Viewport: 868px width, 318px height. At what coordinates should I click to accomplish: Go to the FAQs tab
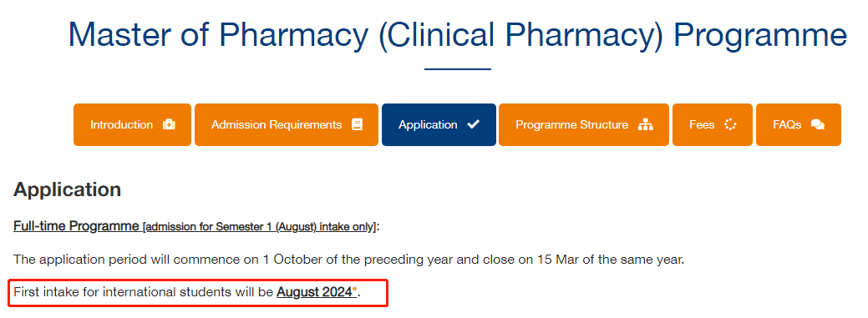(799, 125)
